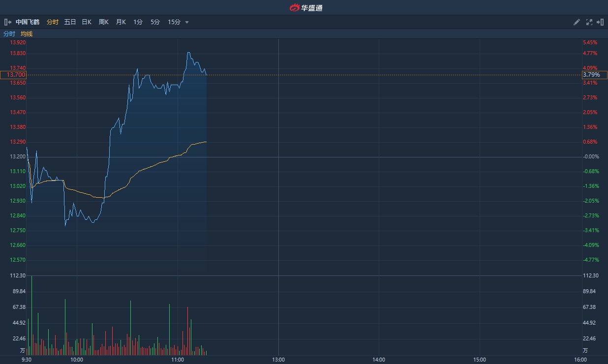608x364 pixels.
Task: Click the right panel collapse icon
Action: click(x=600, y=22)
